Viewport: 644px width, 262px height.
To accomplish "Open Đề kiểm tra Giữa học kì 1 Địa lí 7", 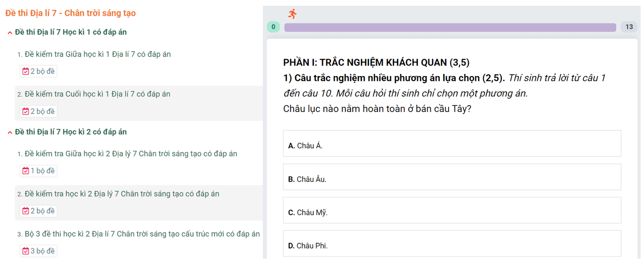I will pos(98,54).
